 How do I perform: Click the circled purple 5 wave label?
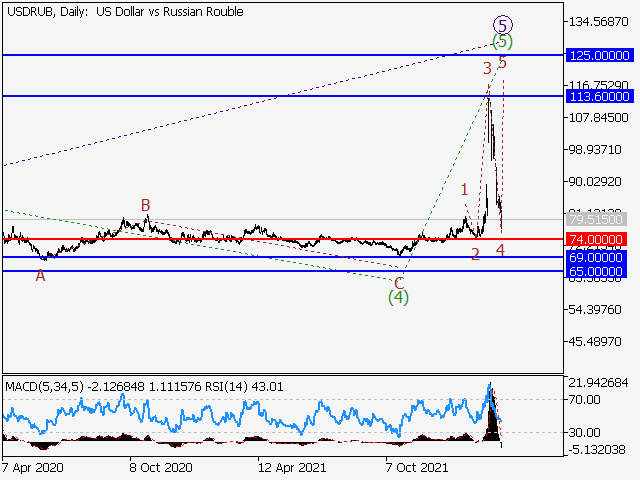click(502, 25)
